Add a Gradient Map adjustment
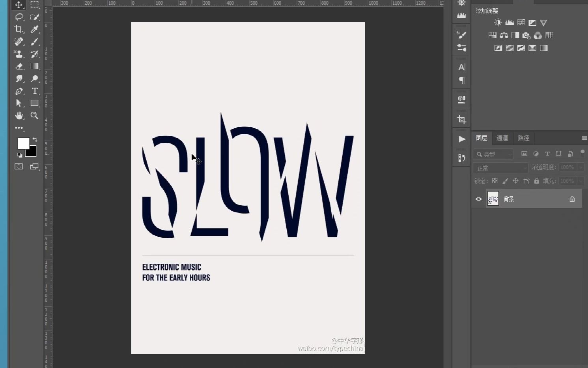This screenshot has width=588, height=368. coord(544,48)
